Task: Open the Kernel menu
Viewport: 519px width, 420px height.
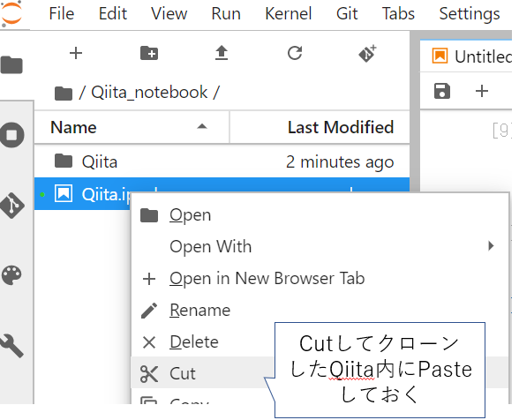Action: pos(289,14)
